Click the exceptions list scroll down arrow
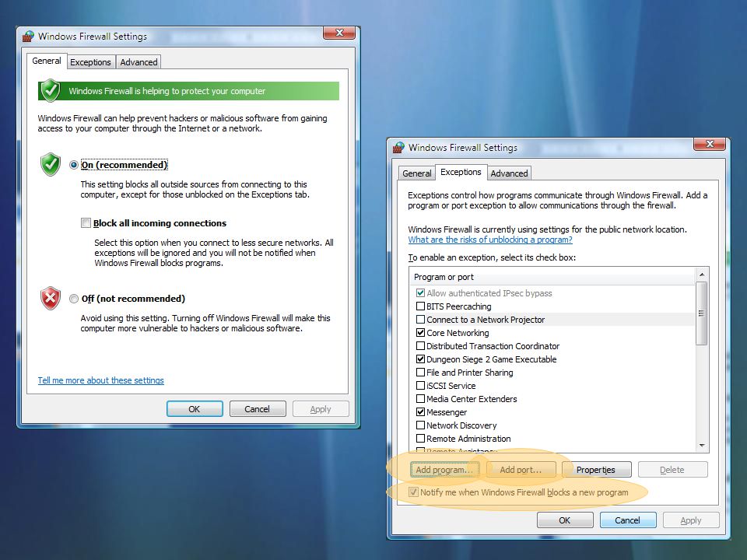 (x=702, y=446)
